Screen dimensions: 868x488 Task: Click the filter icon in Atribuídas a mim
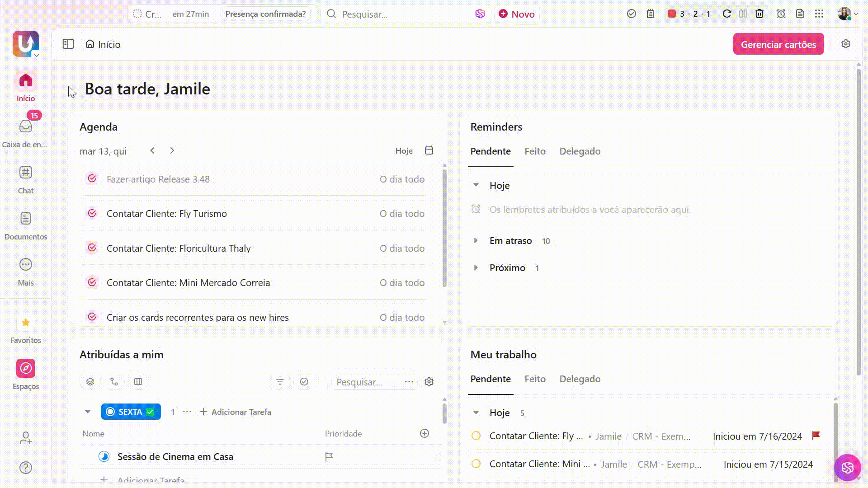[x=280, y=382]
